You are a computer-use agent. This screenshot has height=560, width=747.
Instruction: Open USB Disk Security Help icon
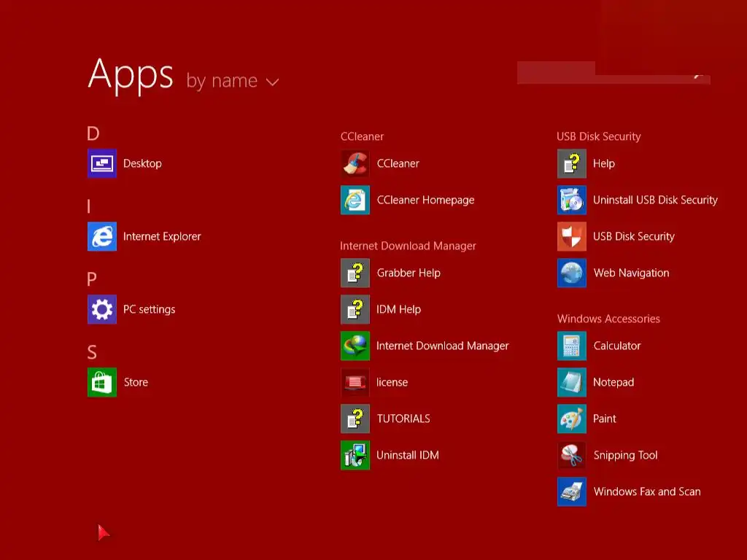pos(572,163)
